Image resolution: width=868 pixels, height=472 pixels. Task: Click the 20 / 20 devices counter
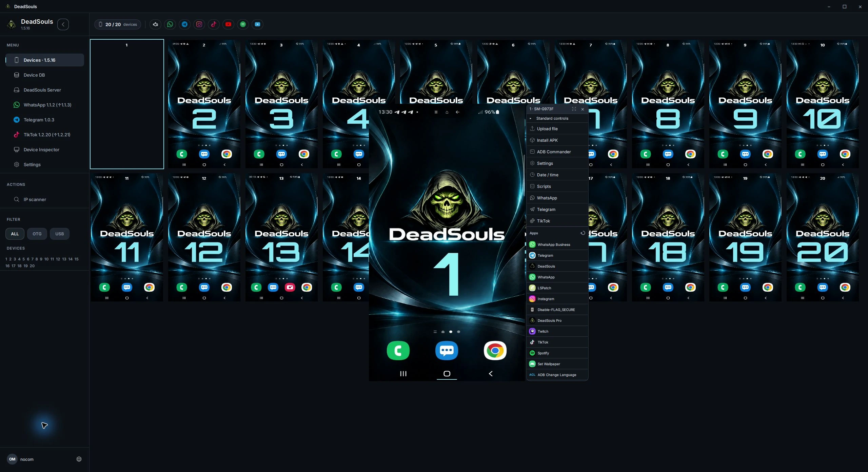pyautogui.click(x=118, y=24)
